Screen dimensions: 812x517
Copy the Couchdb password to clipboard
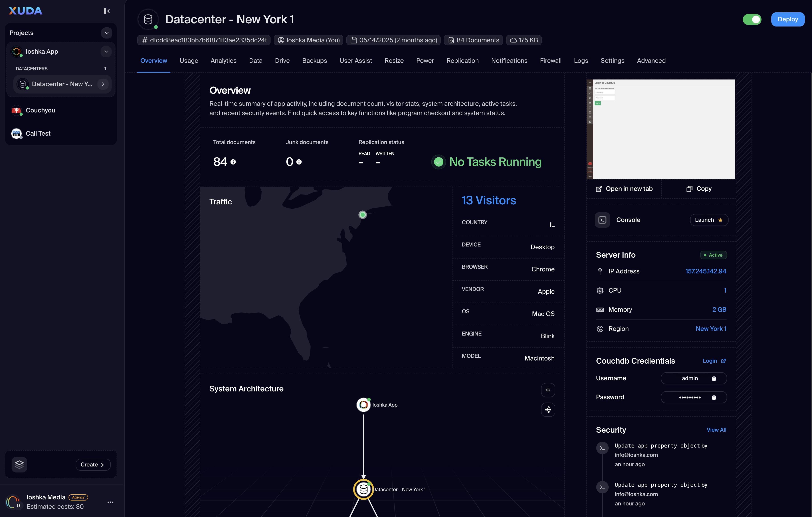pyautogui.click(x=714, y=397)
